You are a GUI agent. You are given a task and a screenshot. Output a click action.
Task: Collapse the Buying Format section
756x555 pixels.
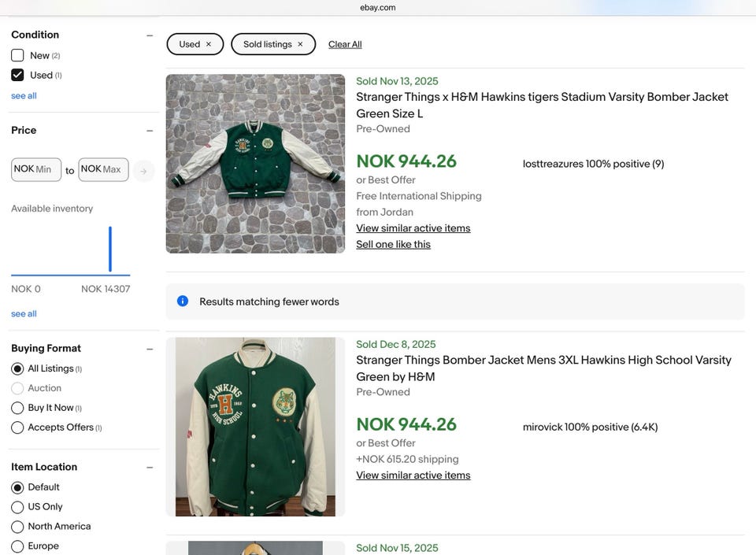point(150,349)
